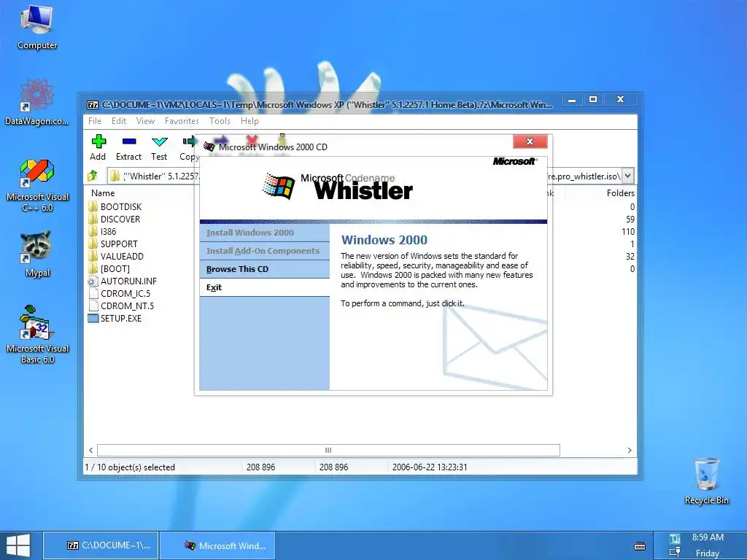Click the Test toolbar icon in 7-Zip
The width and height of the screenshot is (747, 560).
159,142
